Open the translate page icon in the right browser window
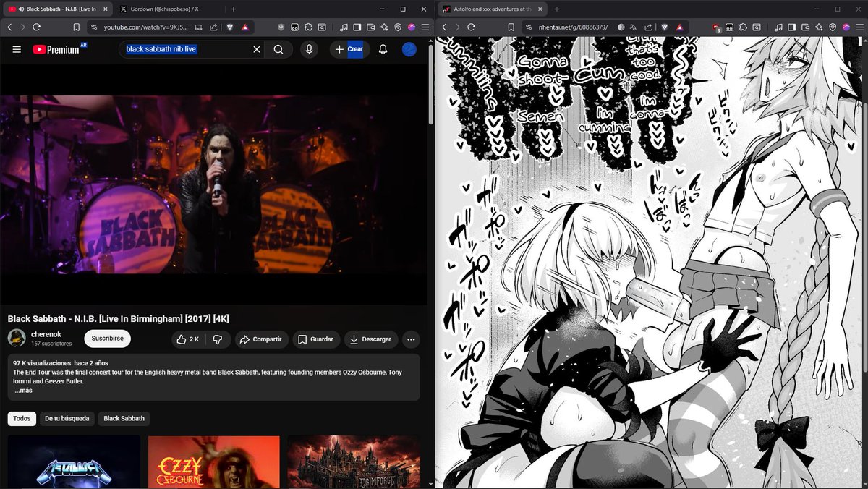This screenshot has width=868, height=489. point(634,27)
